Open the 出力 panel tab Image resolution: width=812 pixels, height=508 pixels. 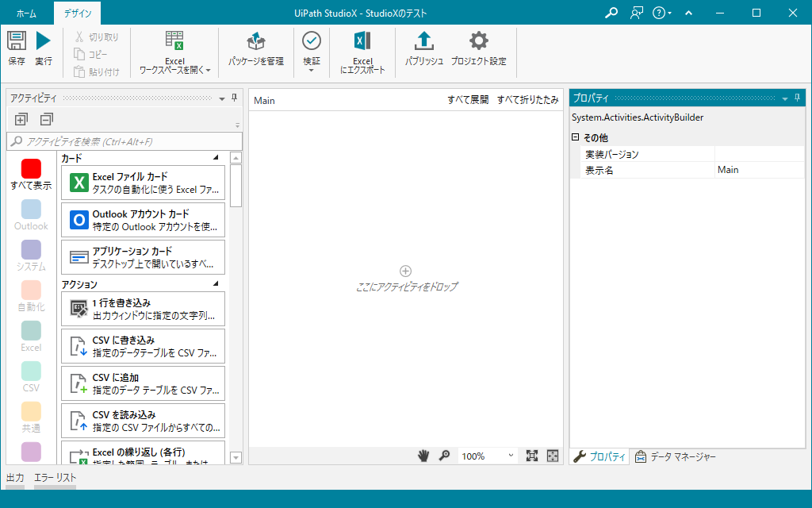tap(15, 477)
